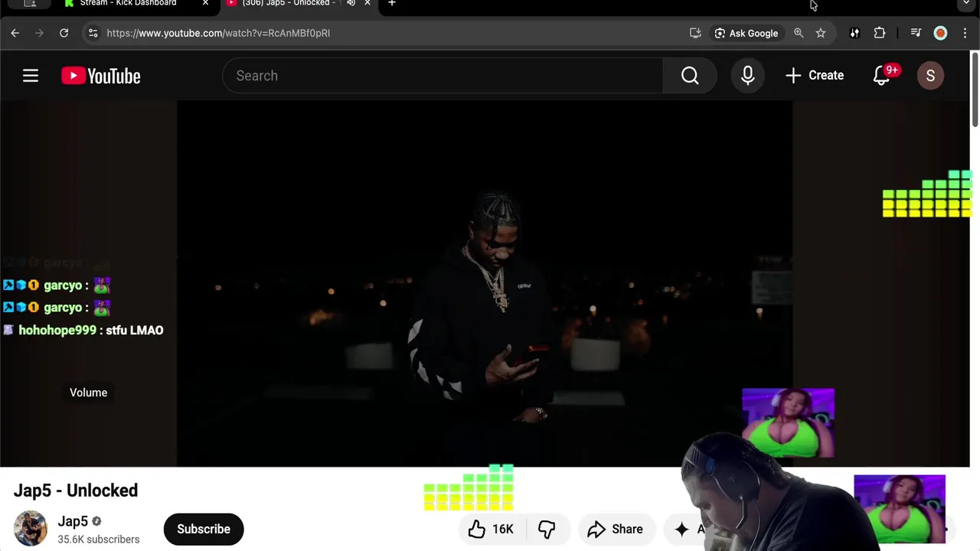The width and height of the screenshot is (980, 551).
Task: Open the YouTube hamburger guide menu
Action: pyautogui.click(x=31, y=76)
